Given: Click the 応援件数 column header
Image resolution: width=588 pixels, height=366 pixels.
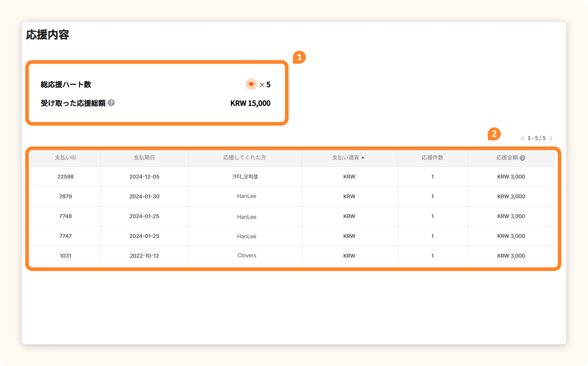Looking at the screenshot, I should tap(432, 158).
